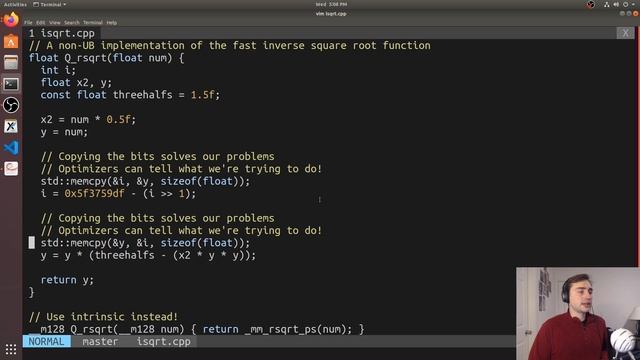The image size is (640, 360).
Task: Click 'y = y * (threehalfs - (x2 * y * y));'
Action: coord(148,255)
